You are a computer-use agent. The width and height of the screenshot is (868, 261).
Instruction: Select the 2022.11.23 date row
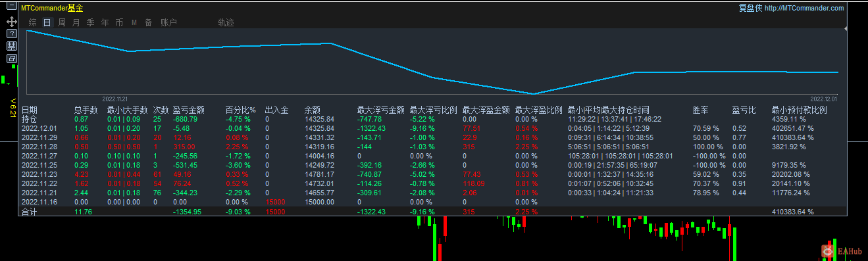[39, 174]
